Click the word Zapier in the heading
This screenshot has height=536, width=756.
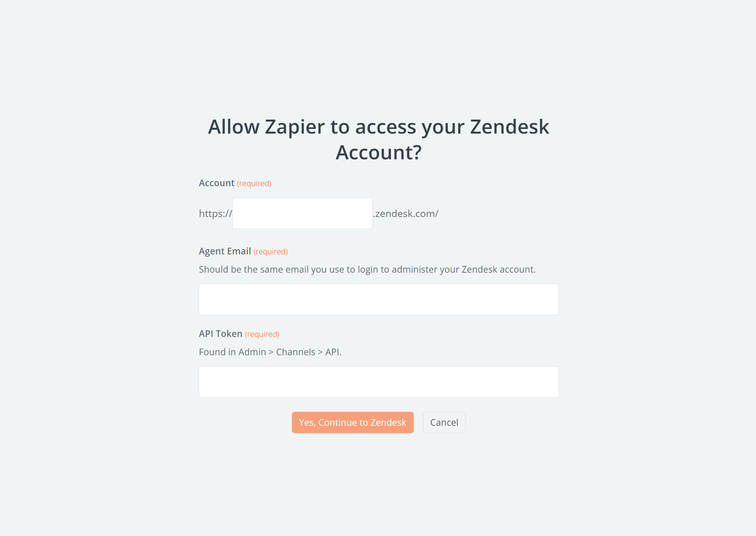pyautogui.click(x=295, y=127)
